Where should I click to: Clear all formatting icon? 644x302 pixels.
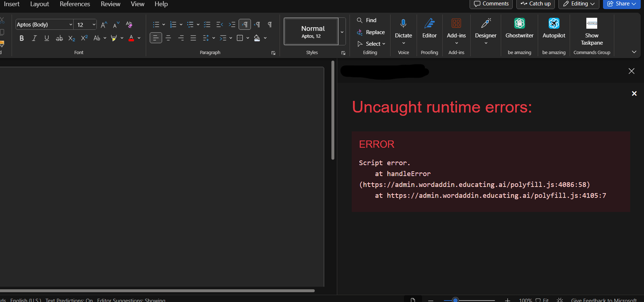pos(129,25)
